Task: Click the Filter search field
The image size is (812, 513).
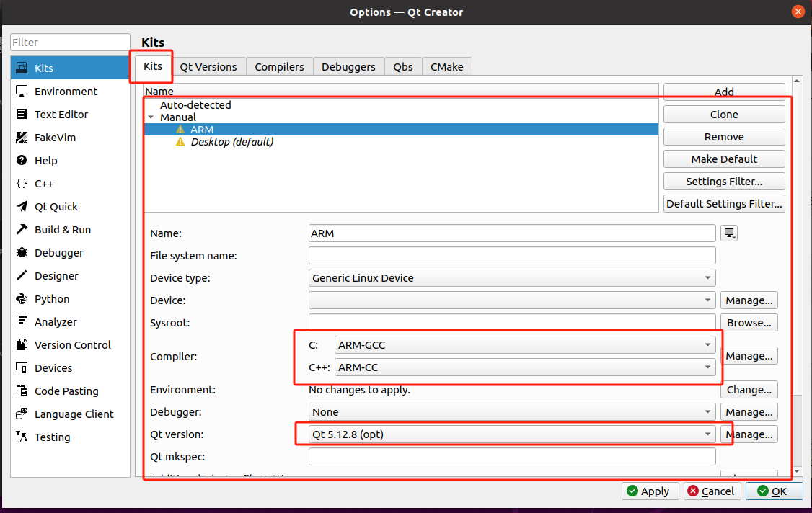Action: click(x=70, y=43)
